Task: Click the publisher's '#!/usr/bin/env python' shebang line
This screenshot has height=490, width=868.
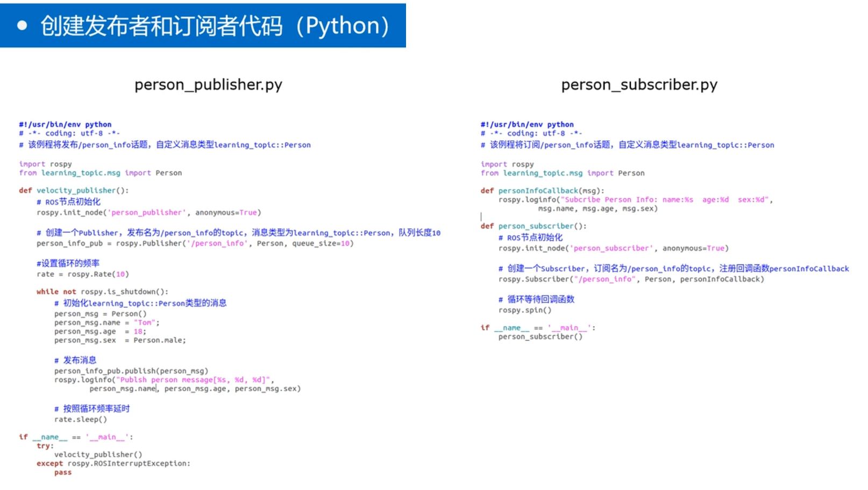Action: click(x=65, y=124)
